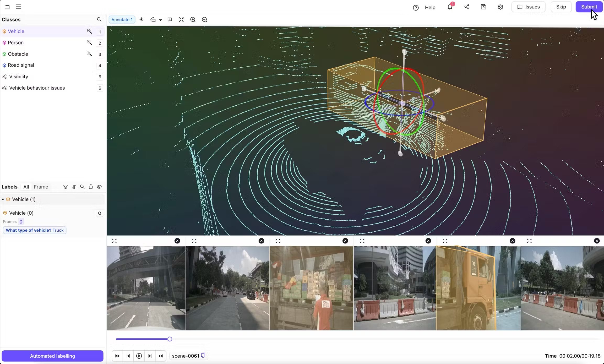
Task: Click the zoom out magnifier icon
Action: (x=204, y=20)
